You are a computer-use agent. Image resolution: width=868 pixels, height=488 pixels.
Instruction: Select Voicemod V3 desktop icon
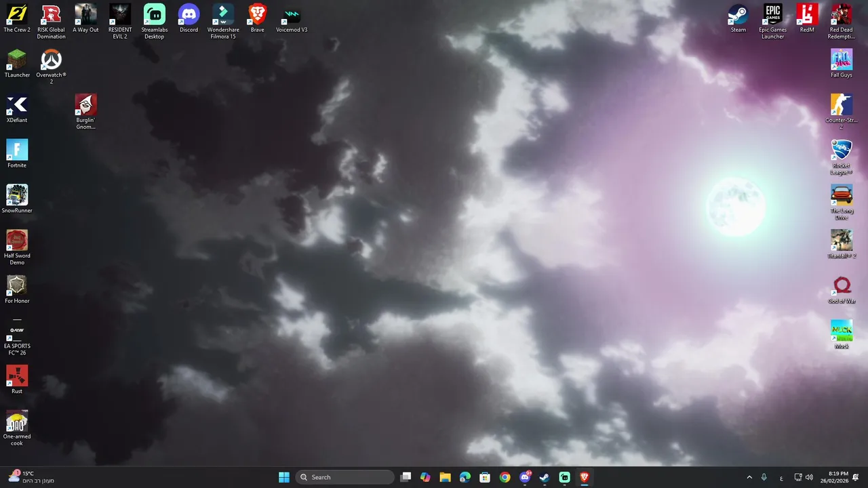click(292, 19)
